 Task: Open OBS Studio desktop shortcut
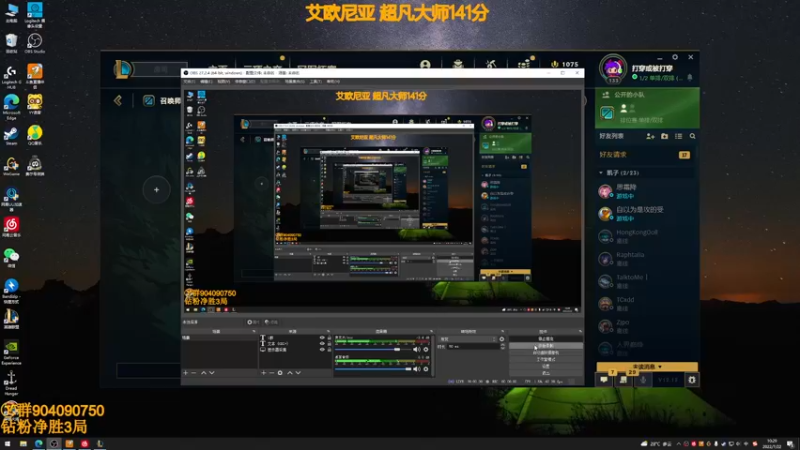(x=35, y=43)
